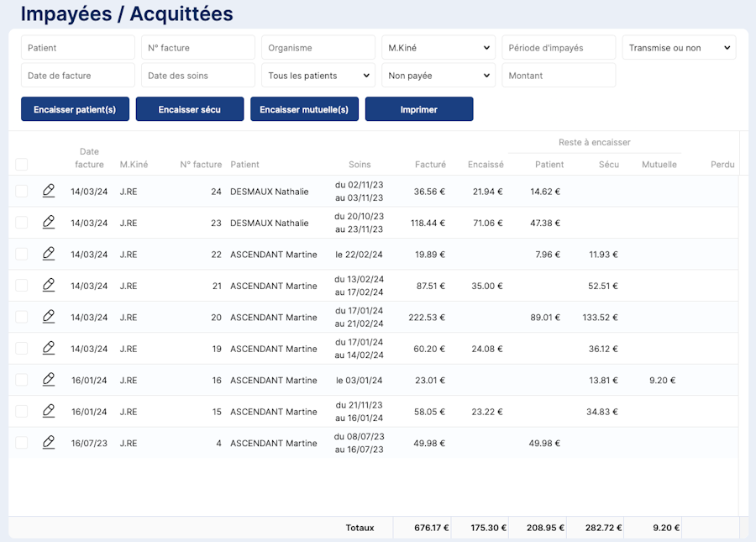Click the pencil icon for invoice 16
756x542 pixels.
point(49,380)
